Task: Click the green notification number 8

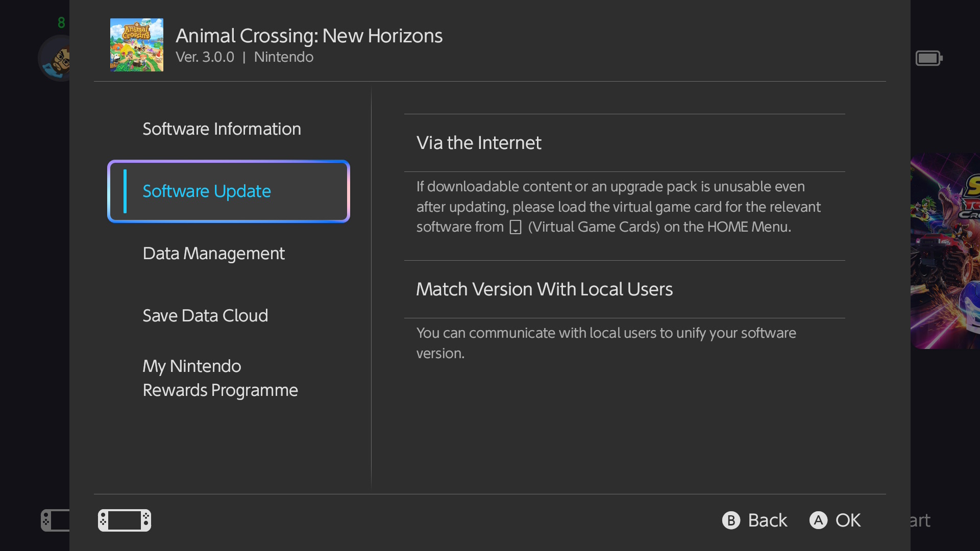Action: click(x=61, y=22)
